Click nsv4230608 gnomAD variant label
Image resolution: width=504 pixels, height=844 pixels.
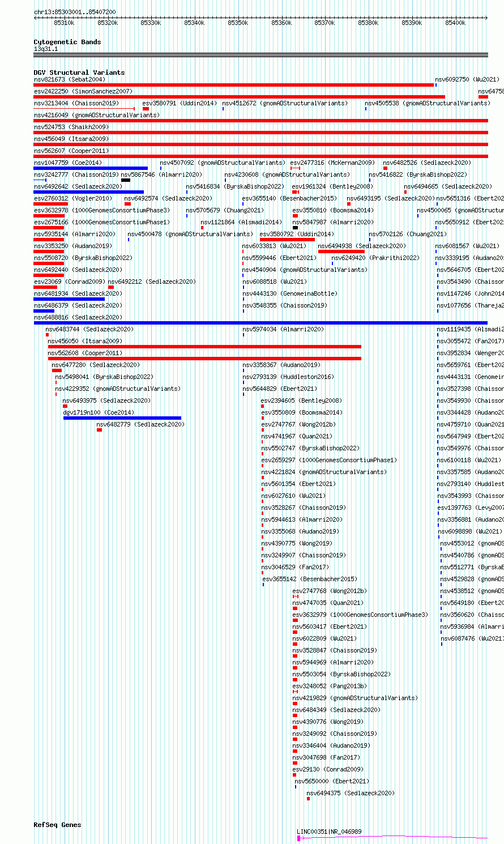(287, 174)
